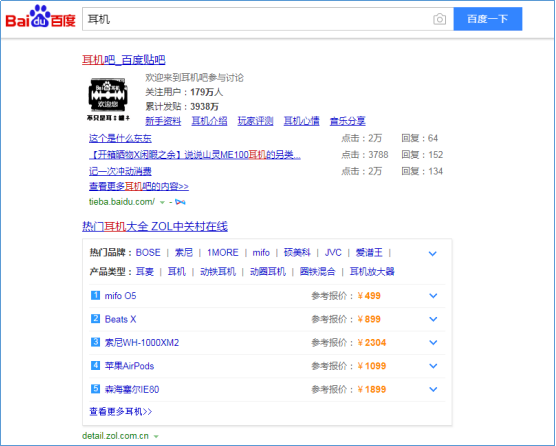Click the 点击:3788 view count
This screenshot has width=556, height=446.
[x=365, y=155]
